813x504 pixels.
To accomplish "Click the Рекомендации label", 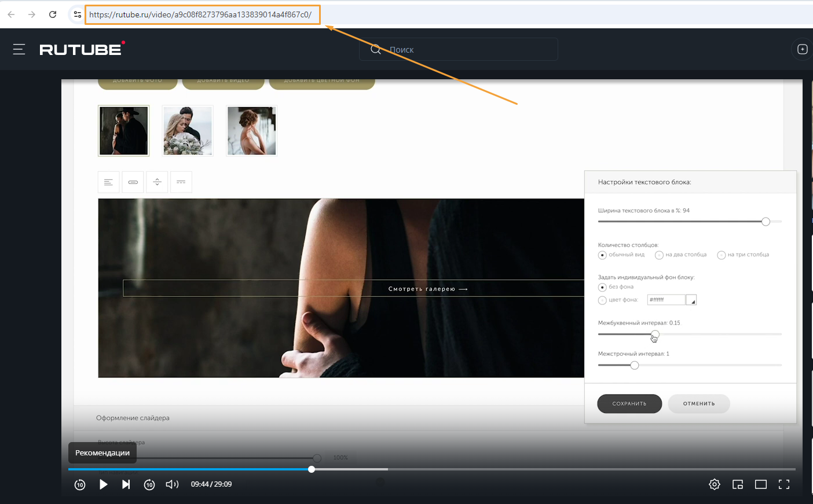I will 102,453.
